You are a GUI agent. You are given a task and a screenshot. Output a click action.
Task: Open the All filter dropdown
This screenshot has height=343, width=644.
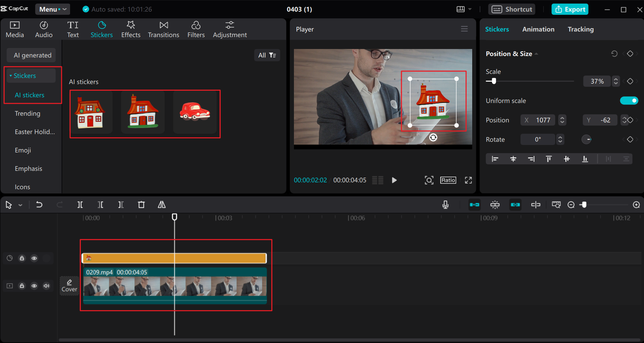click(267, 55)
